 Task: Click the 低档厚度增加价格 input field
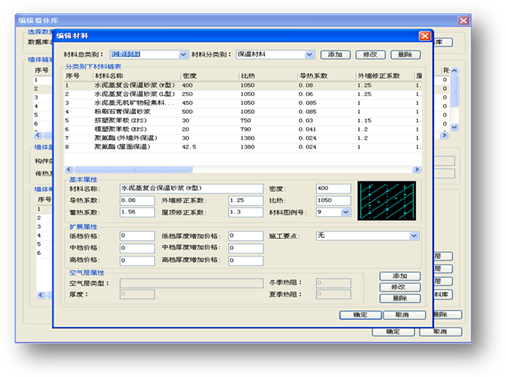pos(246,236)
